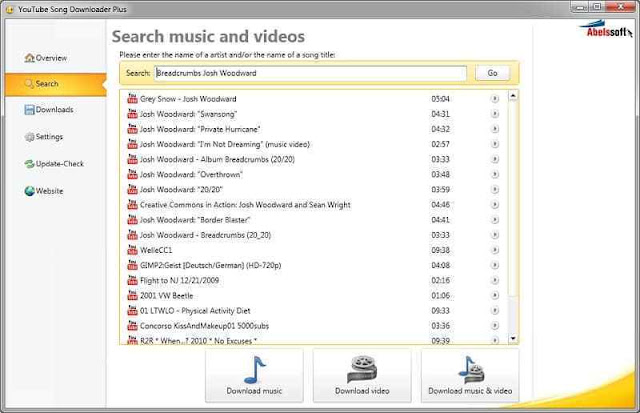
Task: Select Creative Commons in Action result text
Action: click(x=245, y=204)
